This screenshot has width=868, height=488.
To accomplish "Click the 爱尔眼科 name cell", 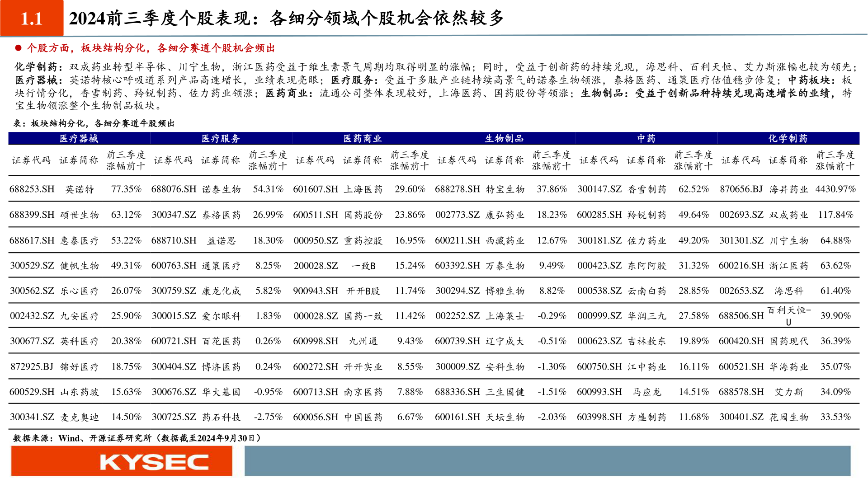I will 222,316.
